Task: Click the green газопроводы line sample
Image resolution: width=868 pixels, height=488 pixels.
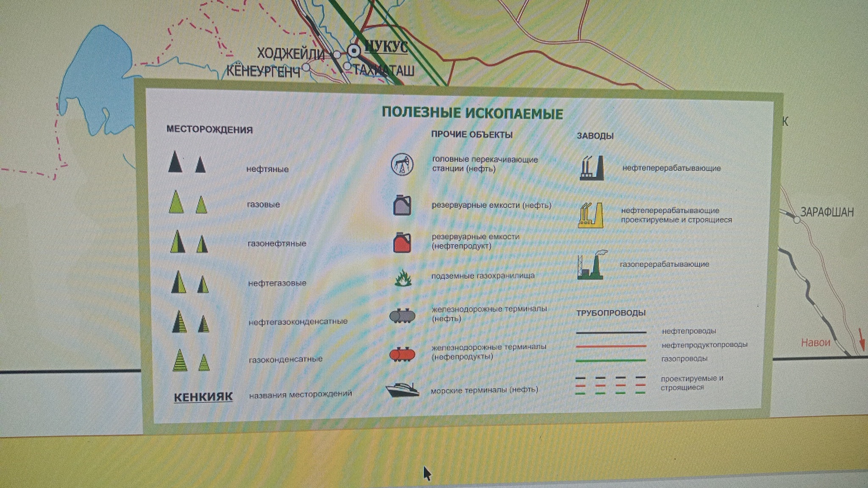Action: pos(611,360)
